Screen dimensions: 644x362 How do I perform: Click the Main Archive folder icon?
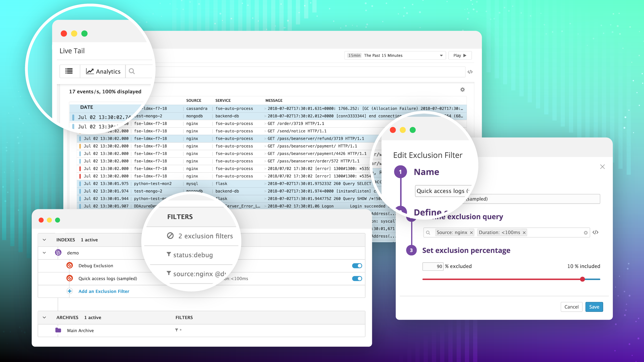coord(58,330)
